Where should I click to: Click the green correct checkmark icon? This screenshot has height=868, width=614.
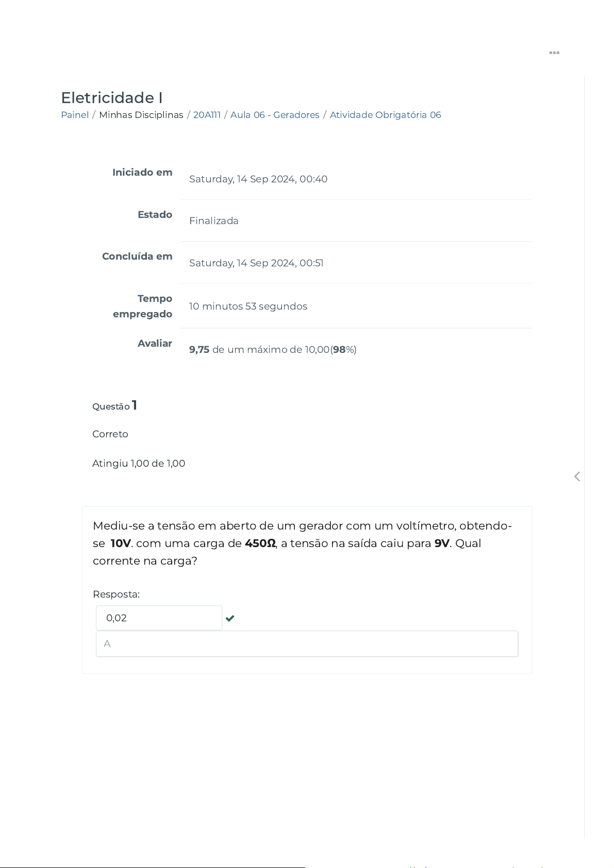click(x=230, y=618)
